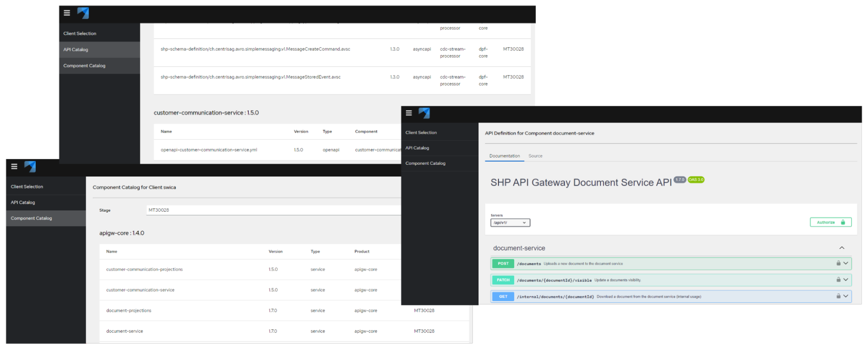Click the Authorize button
The width and height of the screenshot is (868, 350).
[831, 222]
